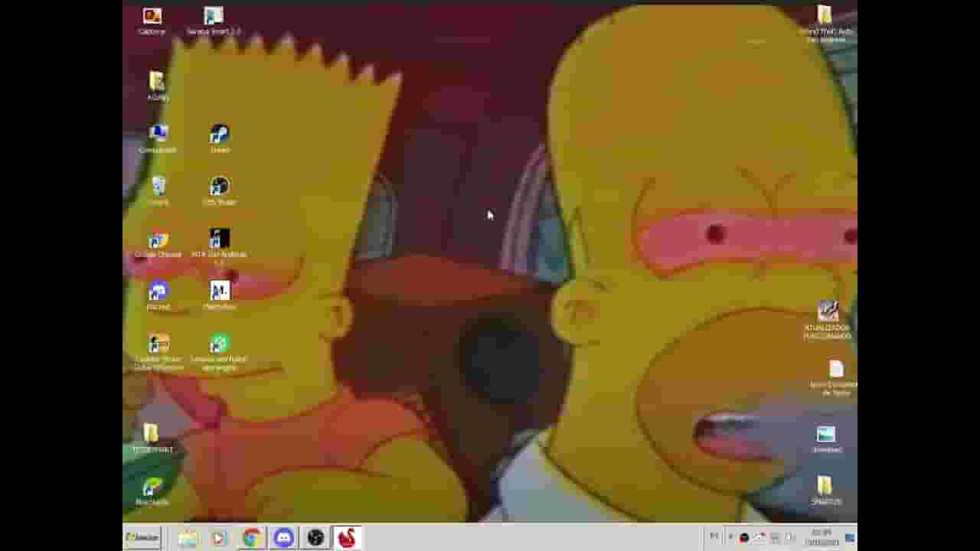980x551 pixels.
Task: Open the Sanaya Smart desktop shortcut
Action: (x=214, y=21)
